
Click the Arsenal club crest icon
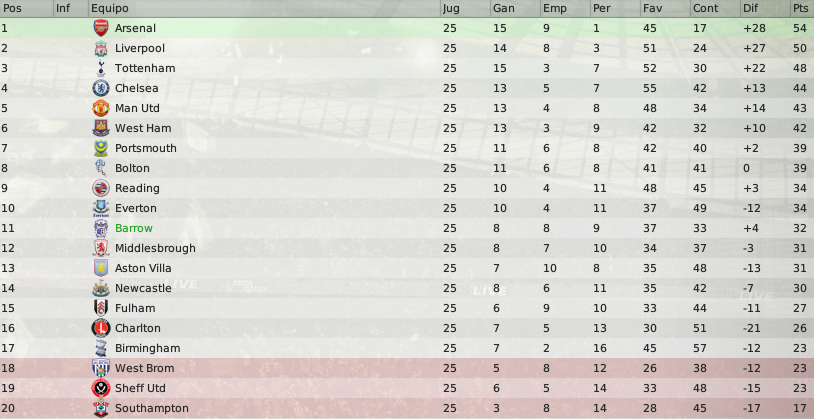pos(101,28)
